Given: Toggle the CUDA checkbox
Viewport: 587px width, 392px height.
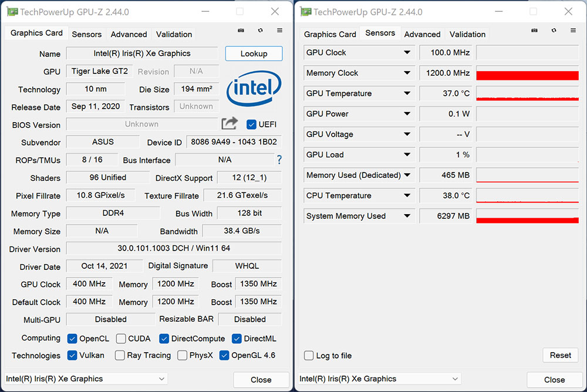Looking at the screenshot, I should (121, 339).
